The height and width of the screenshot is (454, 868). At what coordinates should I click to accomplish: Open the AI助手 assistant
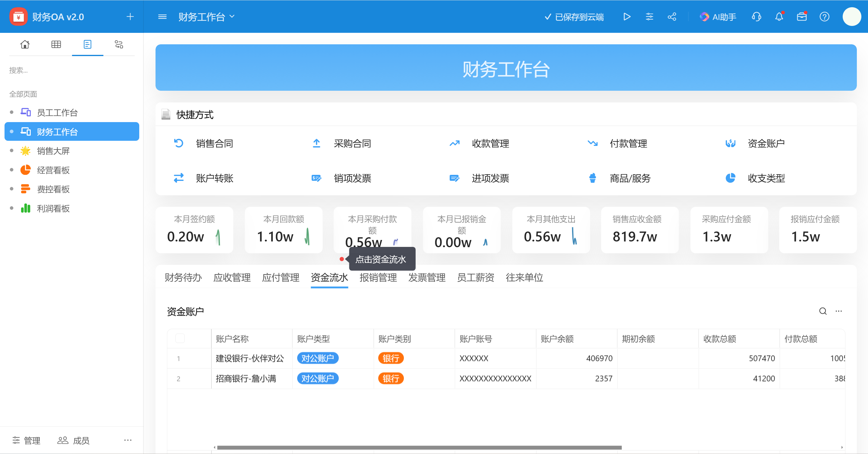tap(718, 17)
